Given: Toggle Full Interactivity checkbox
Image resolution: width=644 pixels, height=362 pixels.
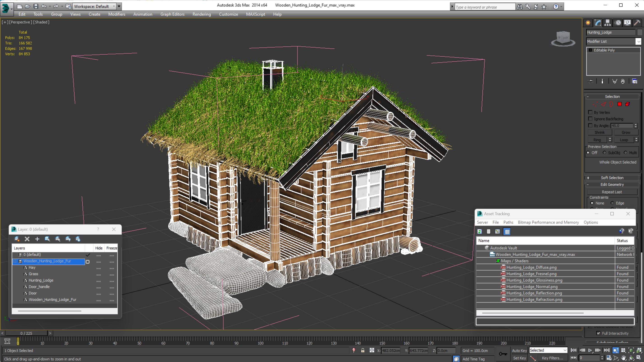Looking at the screenshot, I should (598, 333).
